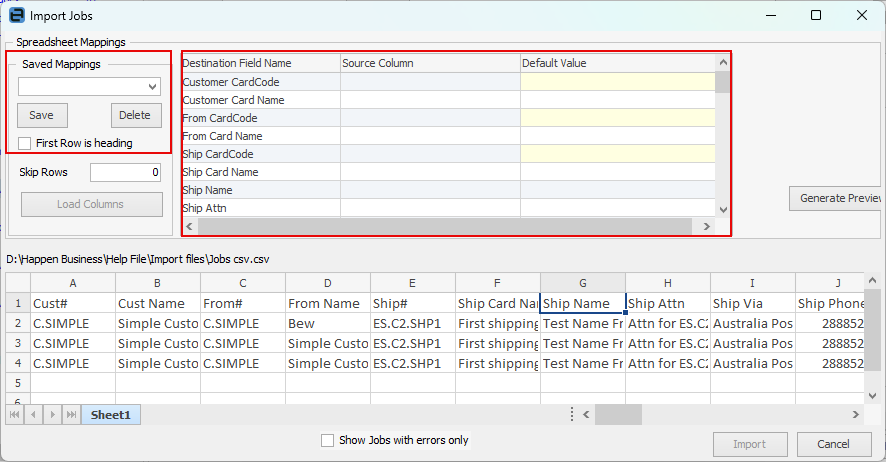The height and width of the screenshot is (462, 886).
Task: Select spreadsheet row 3 header
Action: tap(18, 343)
